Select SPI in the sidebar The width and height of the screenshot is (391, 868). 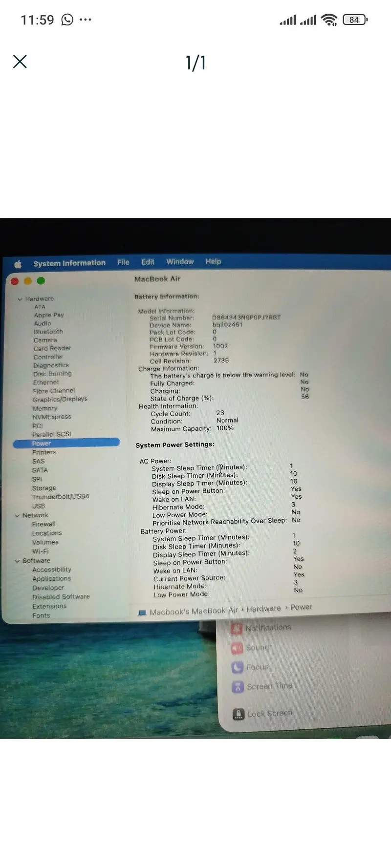(x=37, y=479)
